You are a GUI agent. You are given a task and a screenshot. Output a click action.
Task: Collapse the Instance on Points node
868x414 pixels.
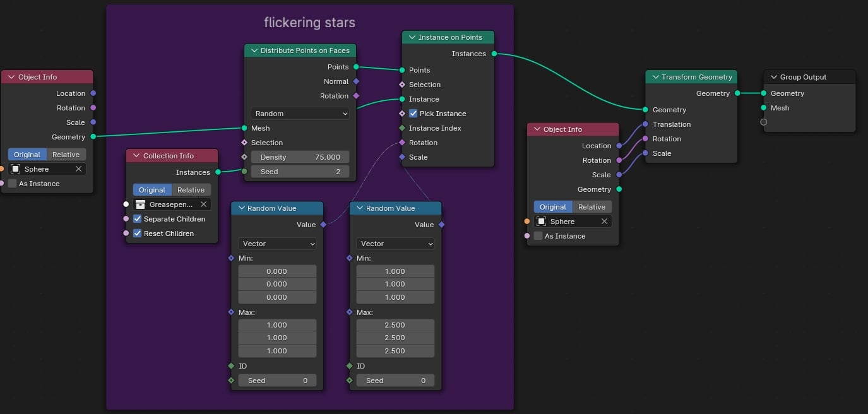tap(412, 37)
